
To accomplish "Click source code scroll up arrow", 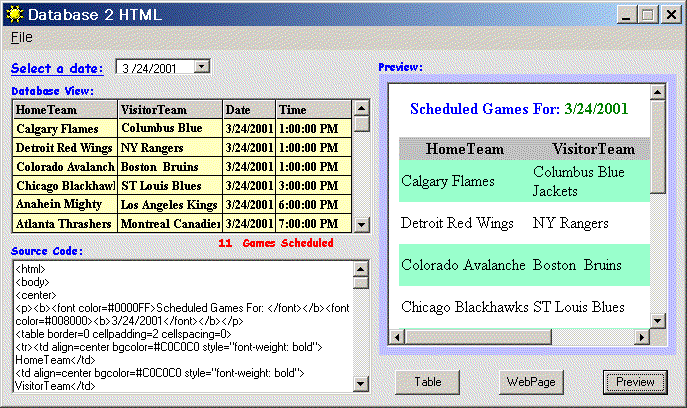I will (x=361, y=268).
